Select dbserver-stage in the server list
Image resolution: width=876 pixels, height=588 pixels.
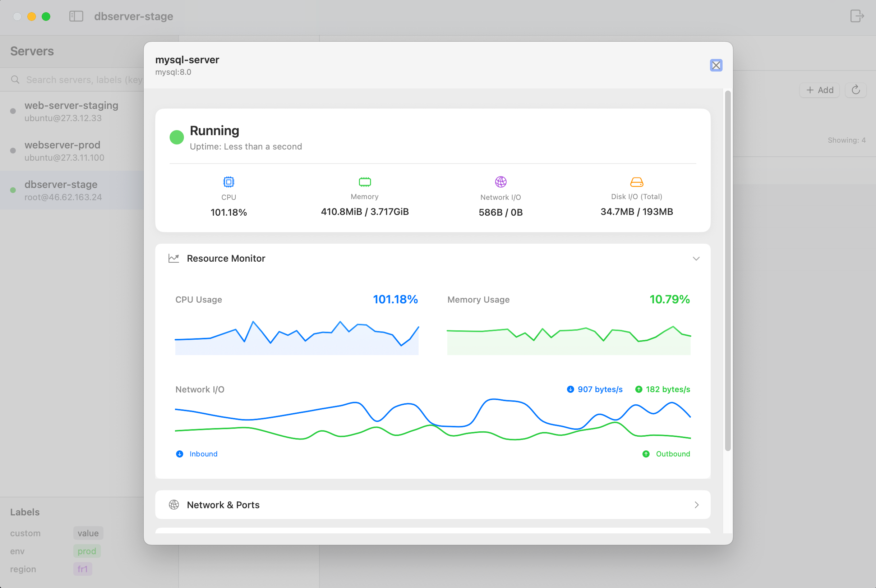pos(72,190)
